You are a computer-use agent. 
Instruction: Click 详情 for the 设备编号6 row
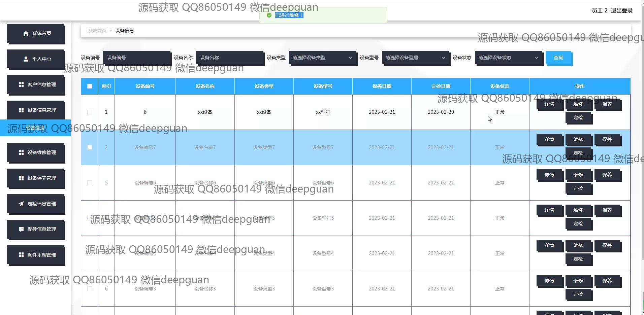coord(549,175)
